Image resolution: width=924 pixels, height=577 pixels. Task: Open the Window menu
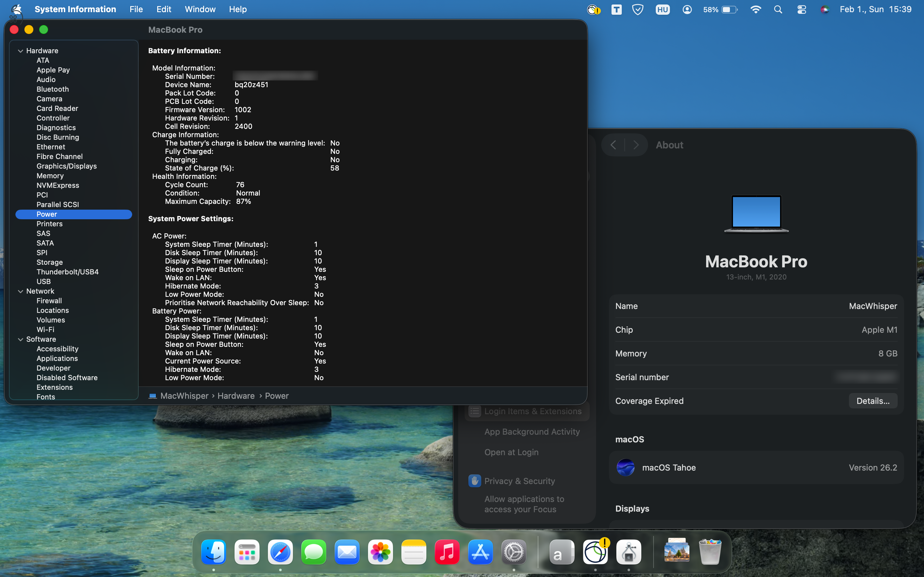point(200,9)
